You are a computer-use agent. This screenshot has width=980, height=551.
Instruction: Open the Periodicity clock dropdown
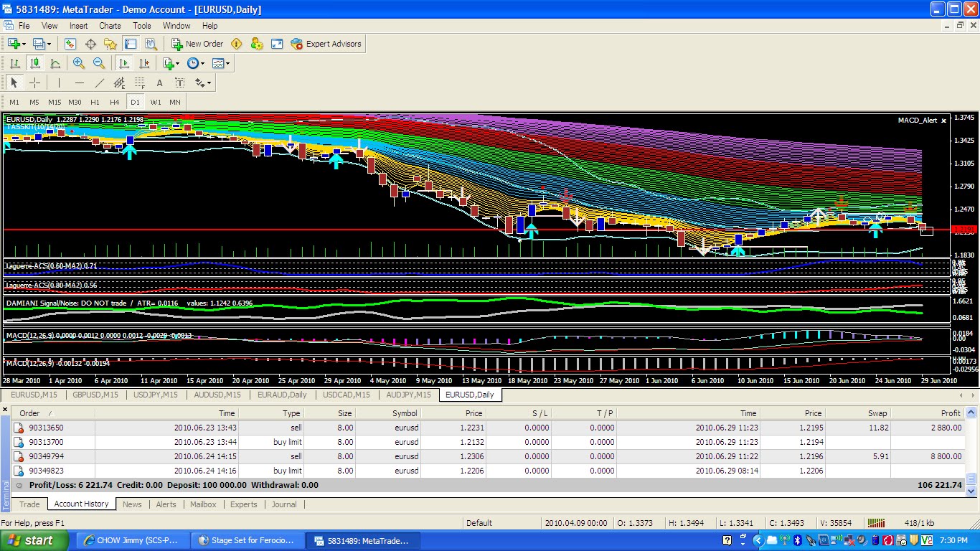coord(196,63)
